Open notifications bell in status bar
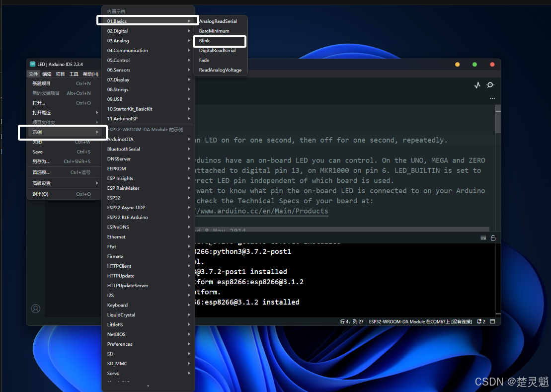Screen dimensions: 551x392 coord(481,321)
